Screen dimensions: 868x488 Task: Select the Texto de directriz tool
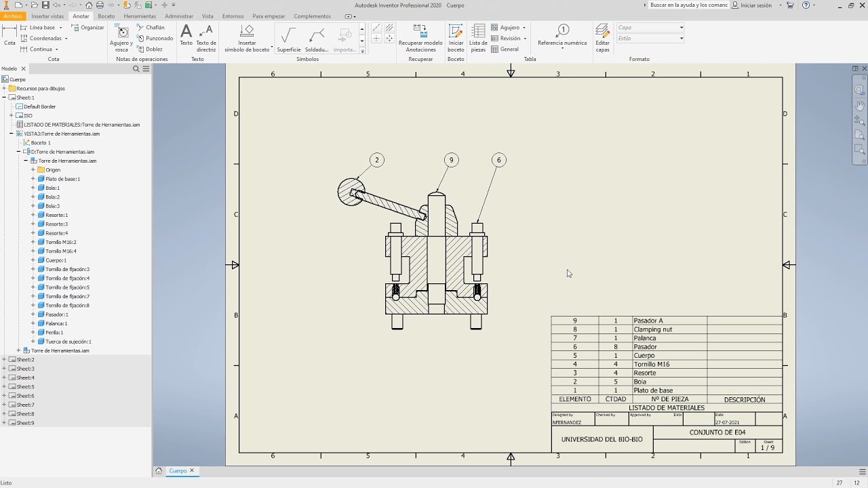tap(206, 39)
